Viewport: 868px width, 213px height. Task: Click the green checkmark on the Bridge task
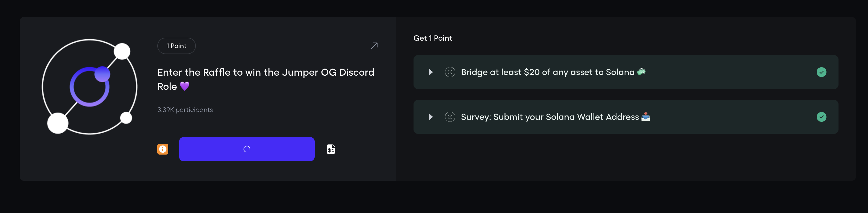(x=821, y=72)
